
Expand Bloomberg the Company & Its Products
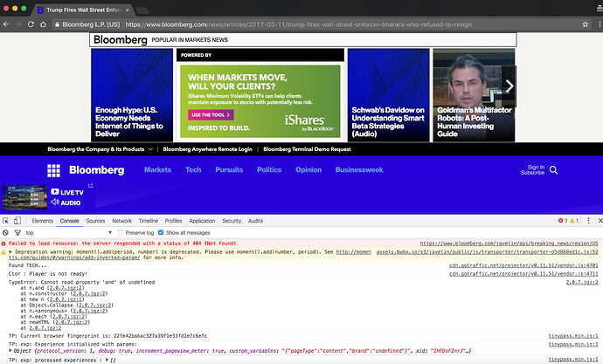coord(100,149)
